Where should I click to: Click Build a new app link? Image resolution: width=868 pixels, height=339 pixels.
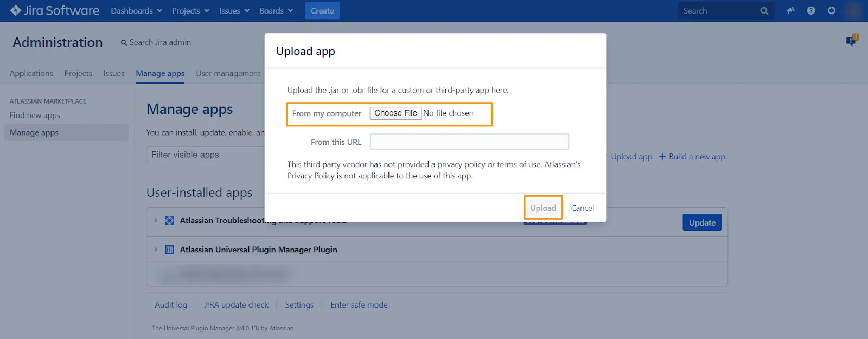[x=692, y=157]
